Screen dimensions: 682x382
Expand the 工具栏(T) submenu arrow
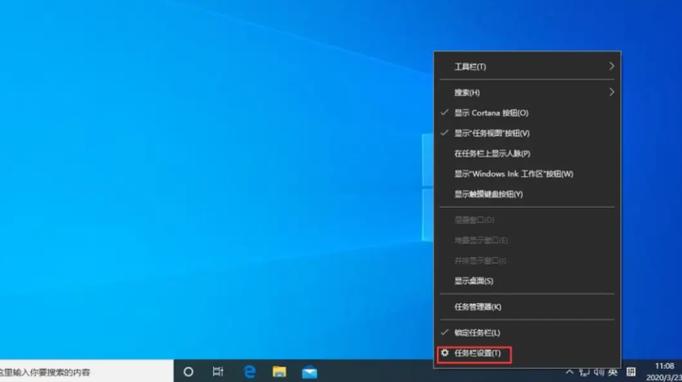point(612,66)
